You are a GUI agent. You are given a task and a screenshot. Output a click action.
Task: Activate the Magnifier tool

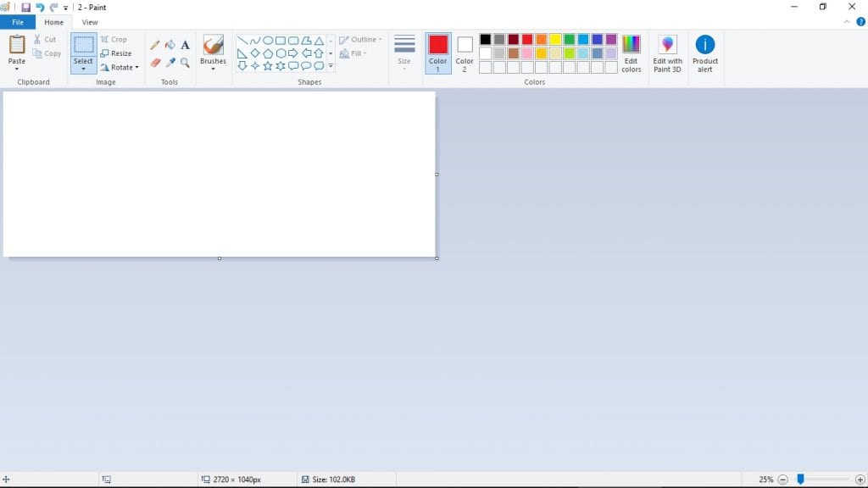[x=185, y=63]
